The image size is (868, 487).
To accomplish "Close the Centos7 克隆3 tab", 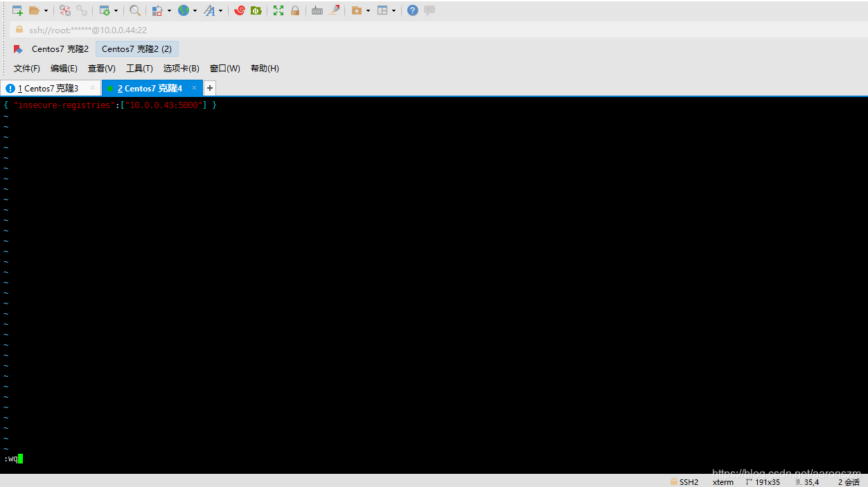I will (x=93, y=88).
